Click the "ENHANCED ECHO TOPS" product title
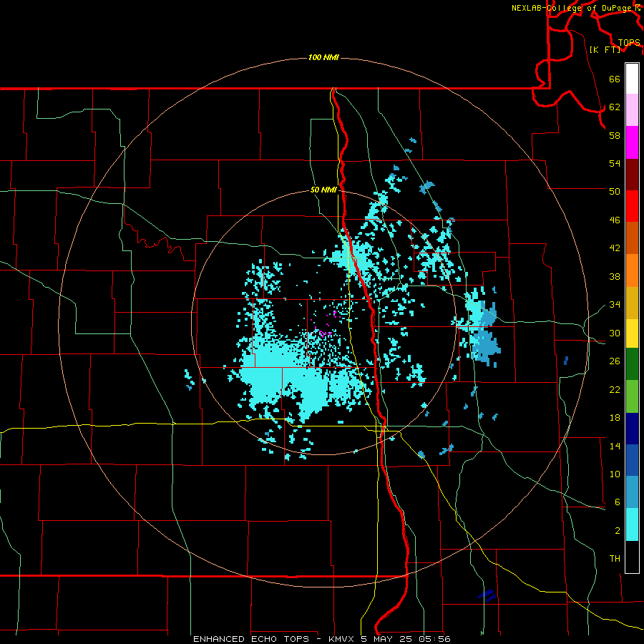This screenshot has width=644, height=644. point(250,639)
